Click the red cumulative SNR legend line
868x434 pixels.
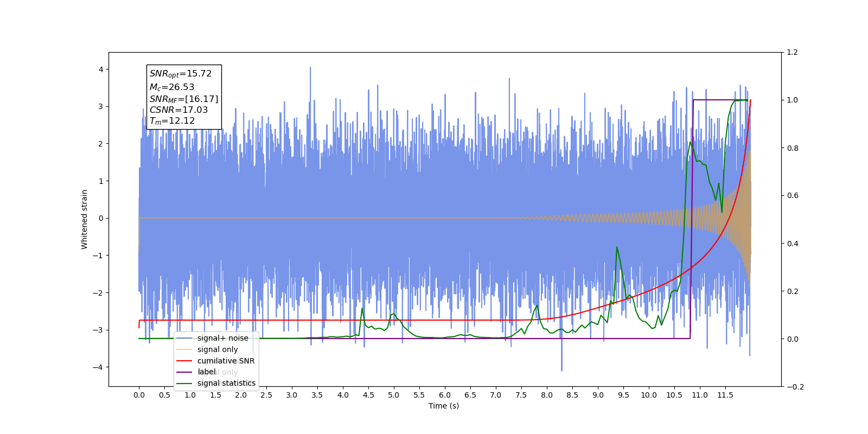click(184, 361)
